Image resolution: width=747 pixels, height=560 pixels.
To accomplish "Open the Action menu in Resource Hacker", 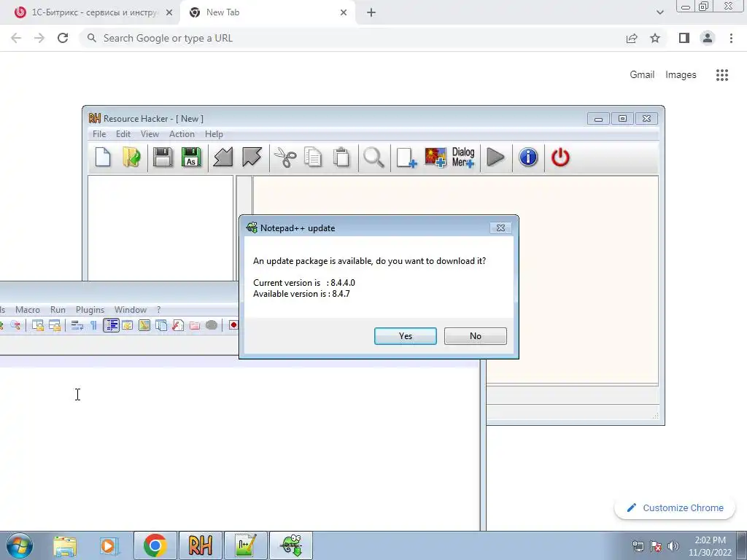I will pos(182,134).
